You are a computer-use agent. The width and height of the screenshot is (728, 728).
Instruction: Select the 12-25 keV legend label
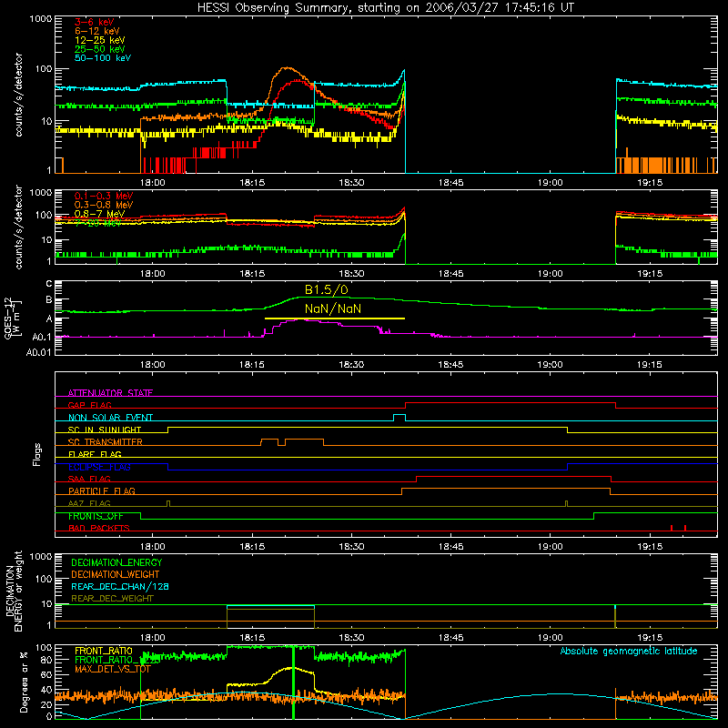click(100, 40)
